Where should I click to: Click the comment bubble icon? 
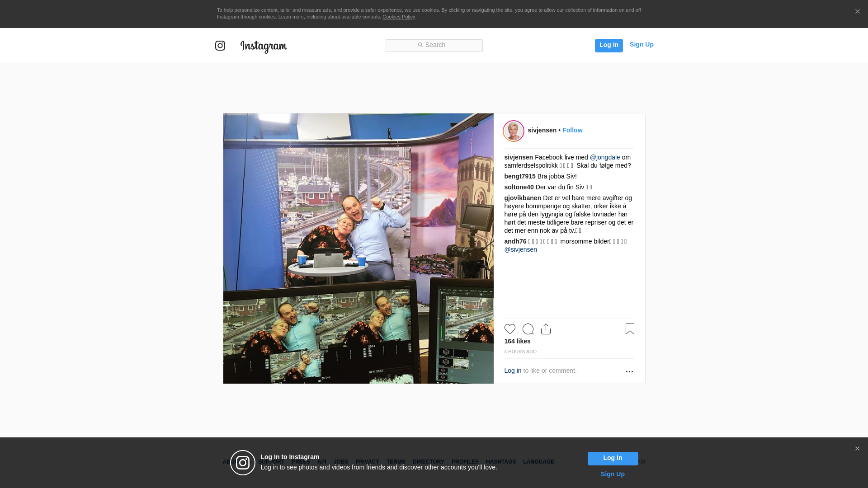[x=528, y=329]
